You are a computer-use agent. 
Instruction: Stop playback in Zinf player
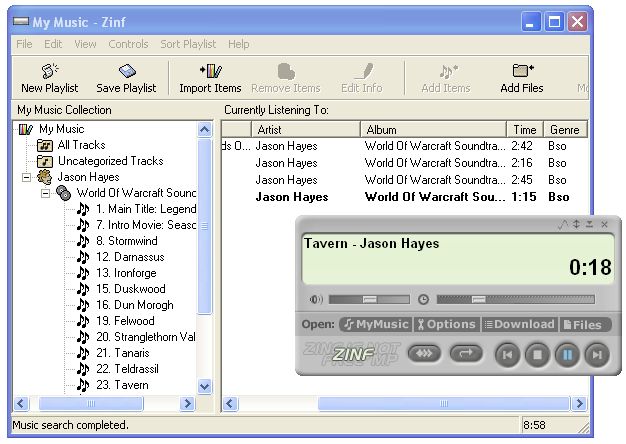point(537,355)
